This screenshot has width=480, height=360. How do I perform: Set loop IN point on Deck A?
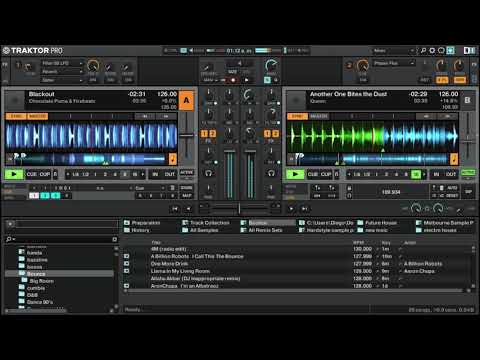click(155, 174)
